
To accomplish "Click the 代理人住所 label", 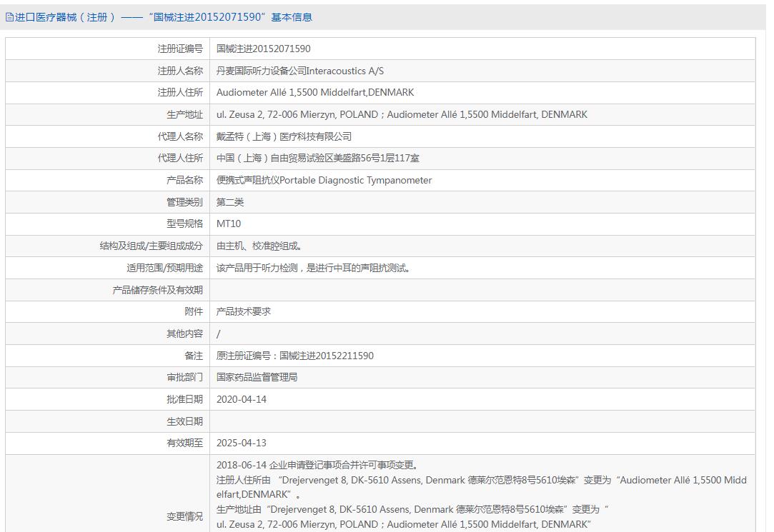I will tap(180, 159).
